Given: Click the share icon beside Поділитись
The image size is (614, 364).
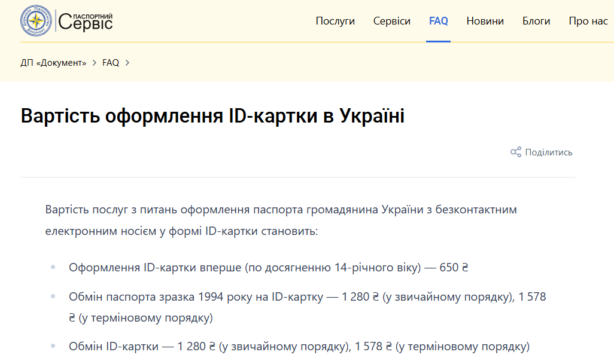Looking at the screenshot, I should pos(515,152).
